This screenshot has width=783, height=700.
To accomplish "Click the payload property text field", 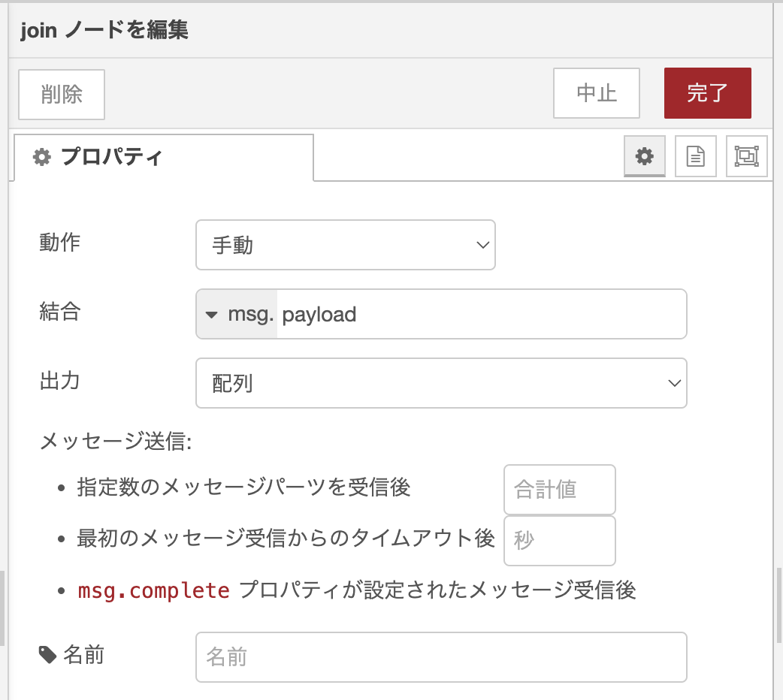I will point(481,314).
